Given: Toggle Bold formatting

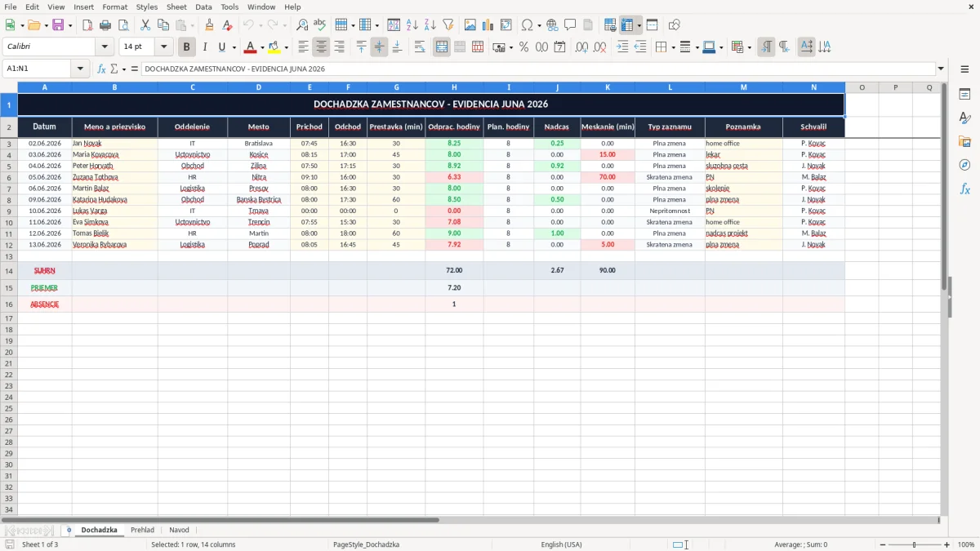Looking at the screenshot, I should [186, 47].
